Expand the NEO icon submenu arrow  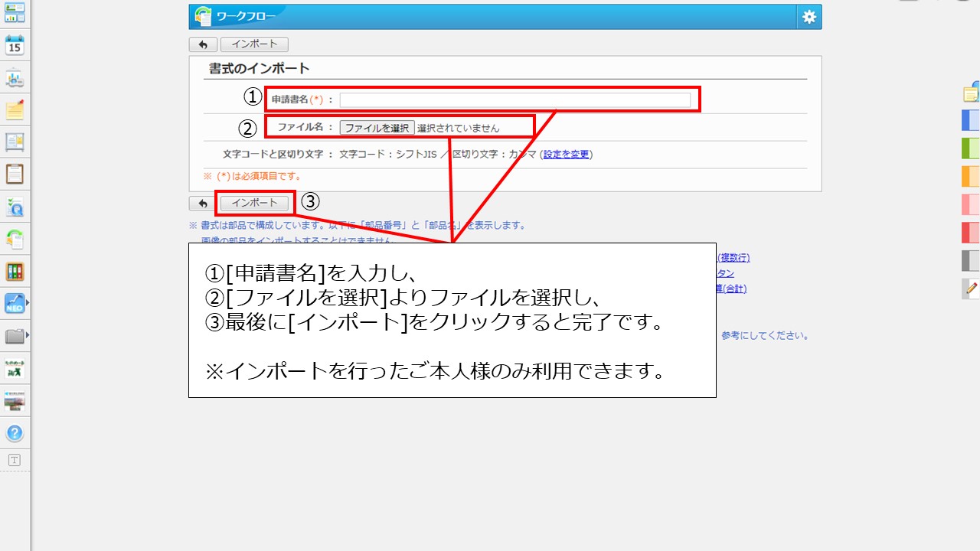[28, 303]
